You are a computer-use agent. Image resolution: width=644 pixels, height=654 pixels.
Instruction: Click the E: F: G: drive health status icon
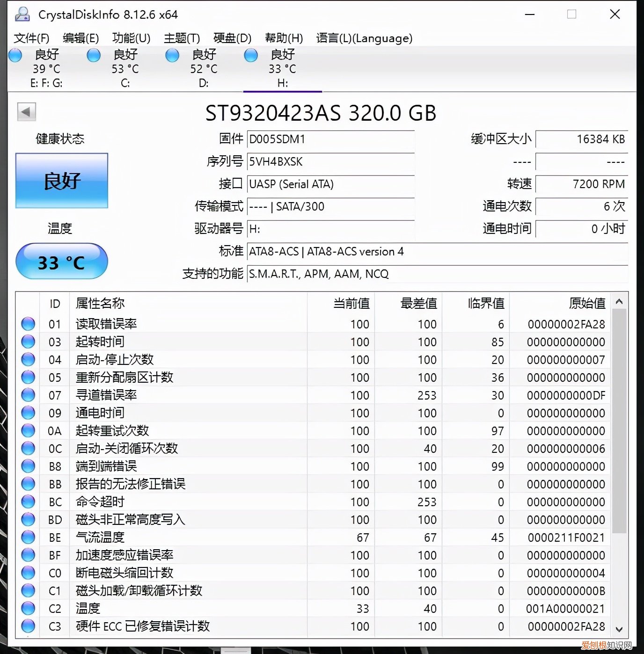(x=15, y=55)
